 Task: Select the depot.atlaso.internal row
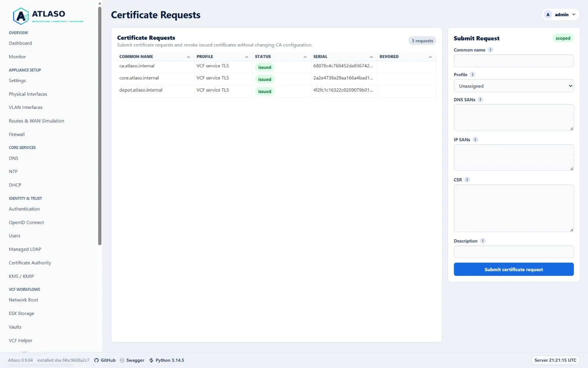[276, 91]
